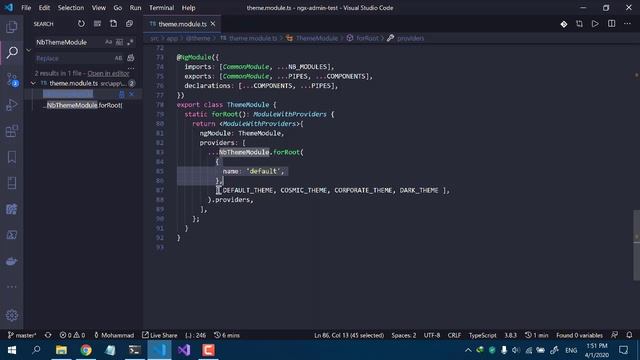Select the theme.module.ts editor tab

pos(182,24)
